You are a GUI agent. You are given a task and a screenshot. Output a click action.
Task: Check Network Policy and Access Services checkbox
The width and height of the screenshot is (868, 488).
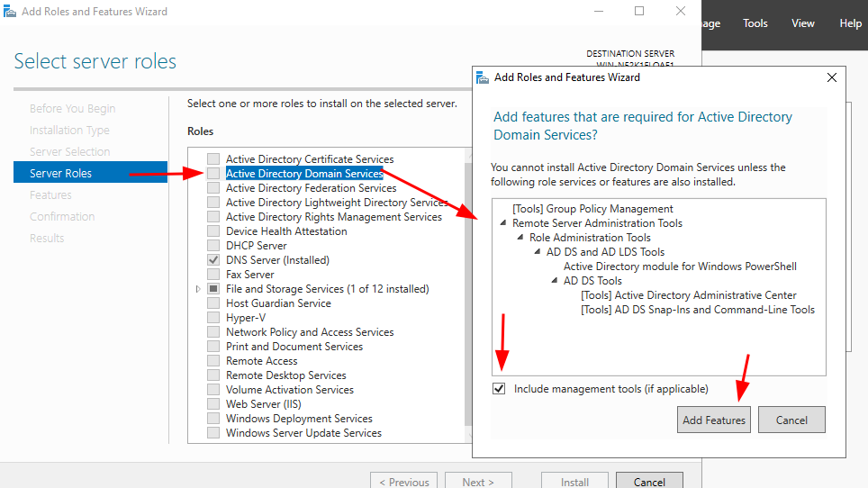pyautogui.click(x=213, y=331)
